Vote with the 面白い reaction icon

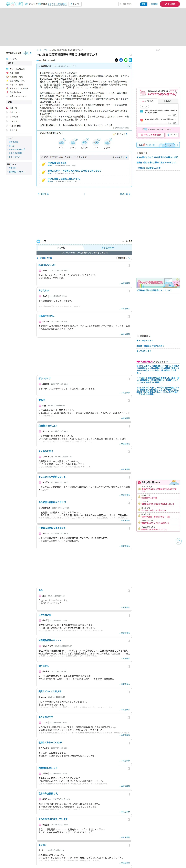coord(61,142)
